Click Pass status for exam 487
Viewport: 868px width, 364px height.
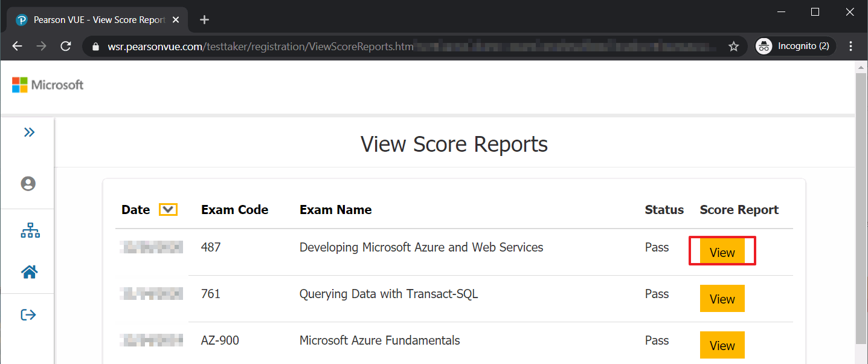coord(657,247)
